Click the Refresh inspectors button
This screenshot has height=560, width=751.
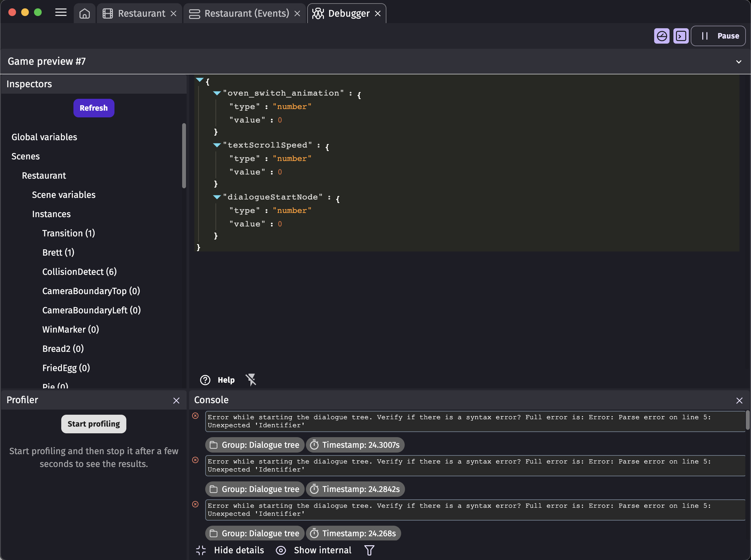[94, 108]
